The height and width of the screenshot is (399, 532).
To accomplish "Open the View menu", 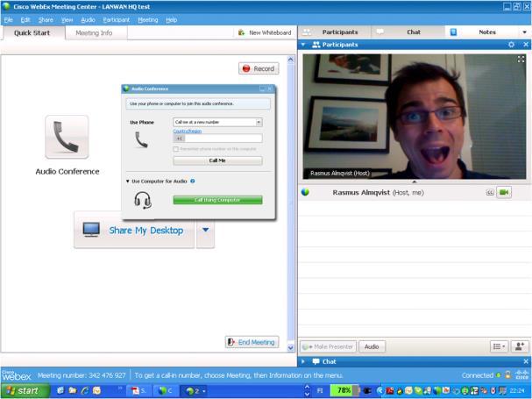I will pyautogui.click(x=67, y=20).
